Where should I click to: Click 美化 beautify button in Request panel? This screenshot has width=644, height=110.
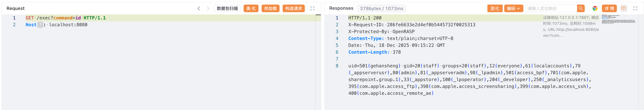pos(251,8)
